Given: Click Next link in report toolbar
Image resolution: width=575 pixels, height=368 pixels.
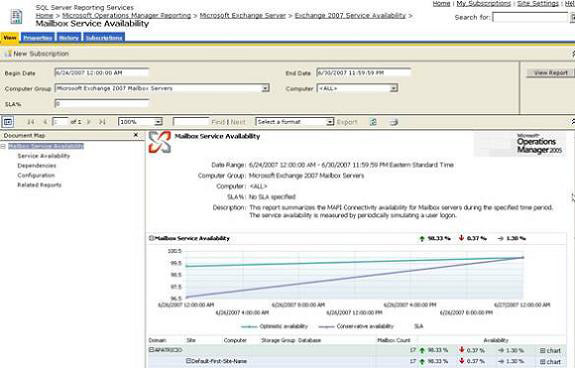Looking at the screenshot, I should coord(238,122).
